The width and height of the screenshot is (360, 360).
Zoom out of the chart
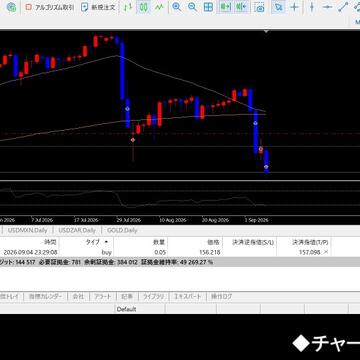[192, 7]
